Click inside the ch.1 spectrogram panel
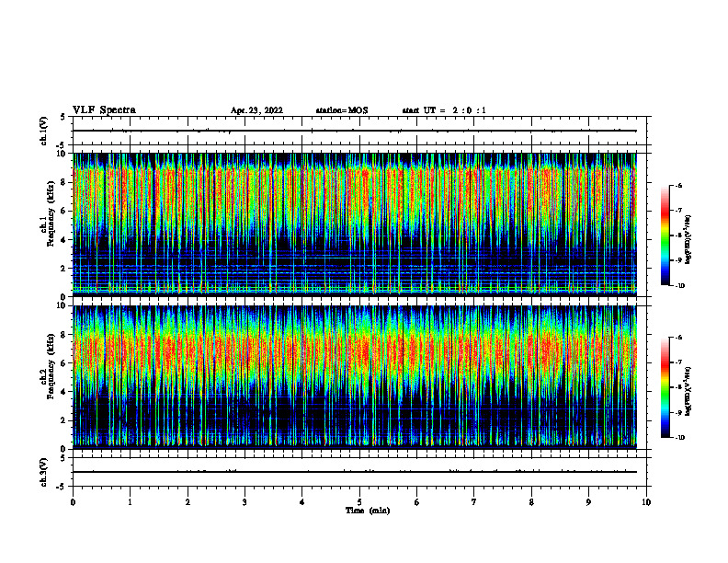This screenshot has height=563, width=728. tap(355, 224)
